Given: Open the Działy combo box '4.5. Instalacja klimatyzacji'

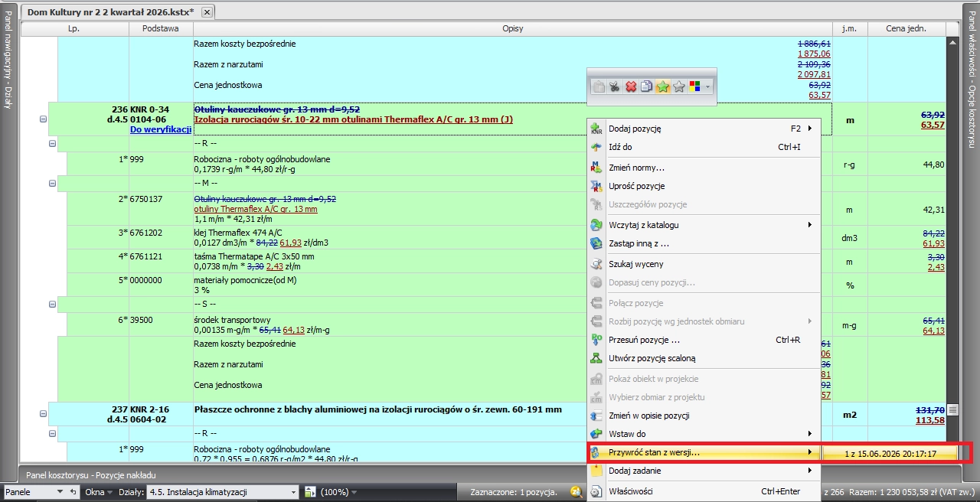Looking at the screenshot, I should tap(223, 491).
